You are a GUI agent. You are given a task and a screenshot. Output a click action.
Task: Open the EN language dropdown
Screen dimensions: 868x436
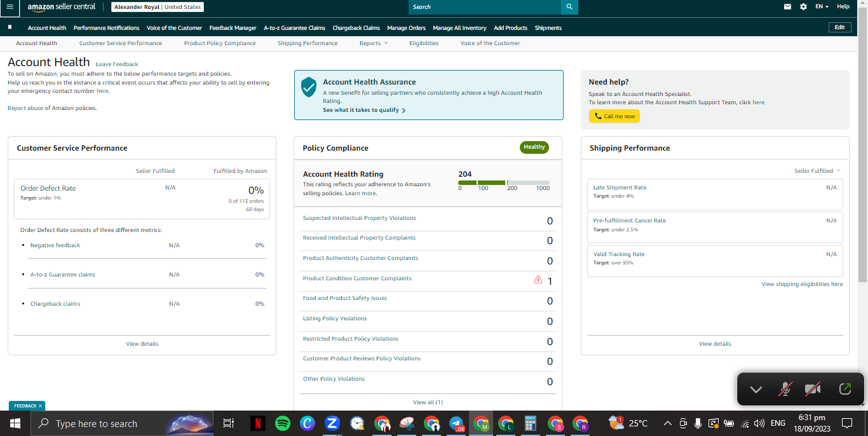click(x=822, y=6)
